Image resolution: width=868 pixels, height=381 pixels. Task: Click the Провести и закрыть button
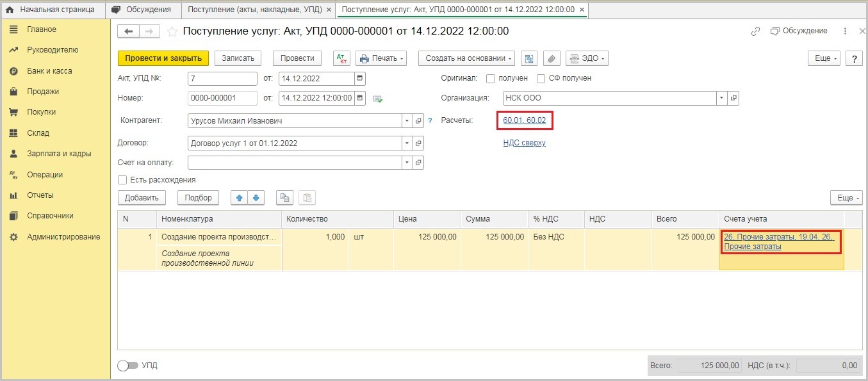coord(163,58)
